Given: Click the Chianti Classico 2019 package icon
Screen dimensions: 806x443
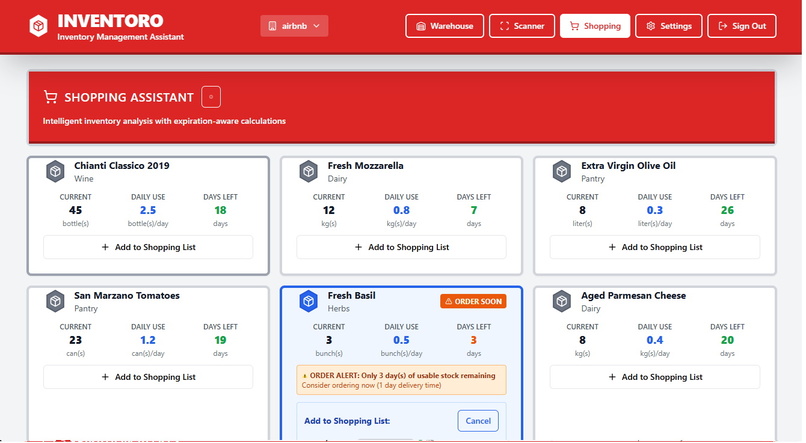Looking at the screenshot, I should coord(56,171).
